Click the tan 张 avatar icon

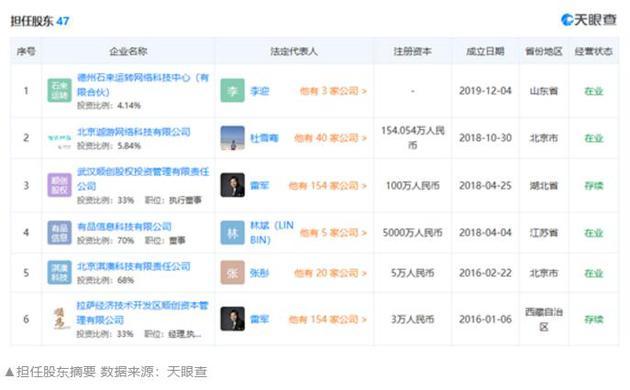click(x=232, y=273)
